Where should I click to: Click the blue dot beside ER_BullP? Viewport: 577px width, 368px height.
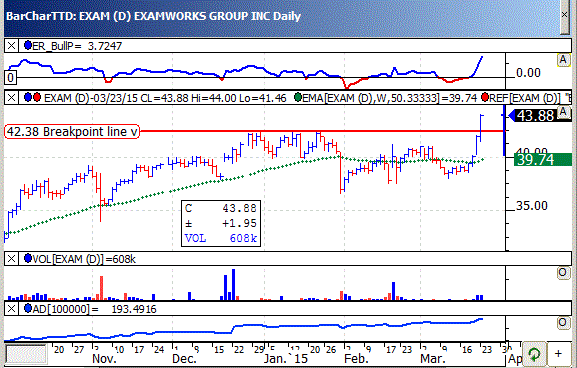click(28, 45)
